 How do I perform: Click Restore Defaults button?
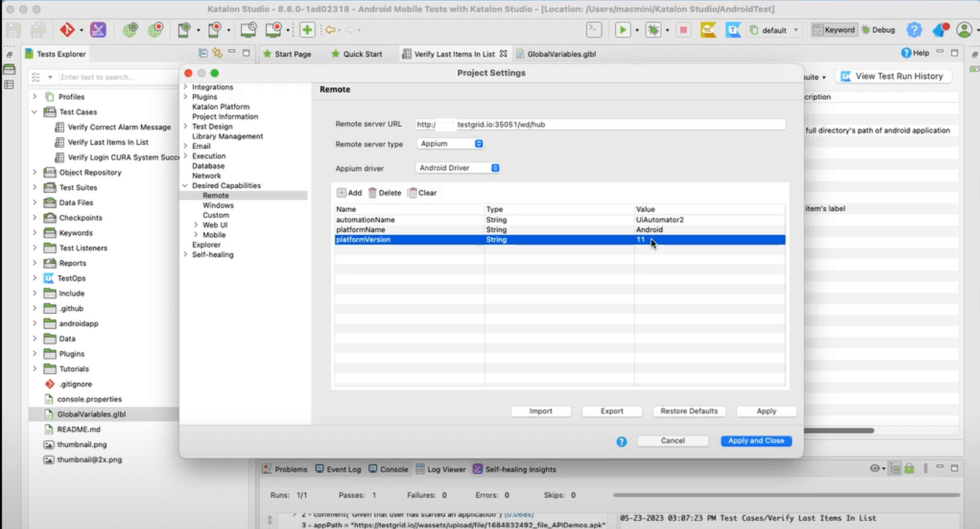coord(689,411)
